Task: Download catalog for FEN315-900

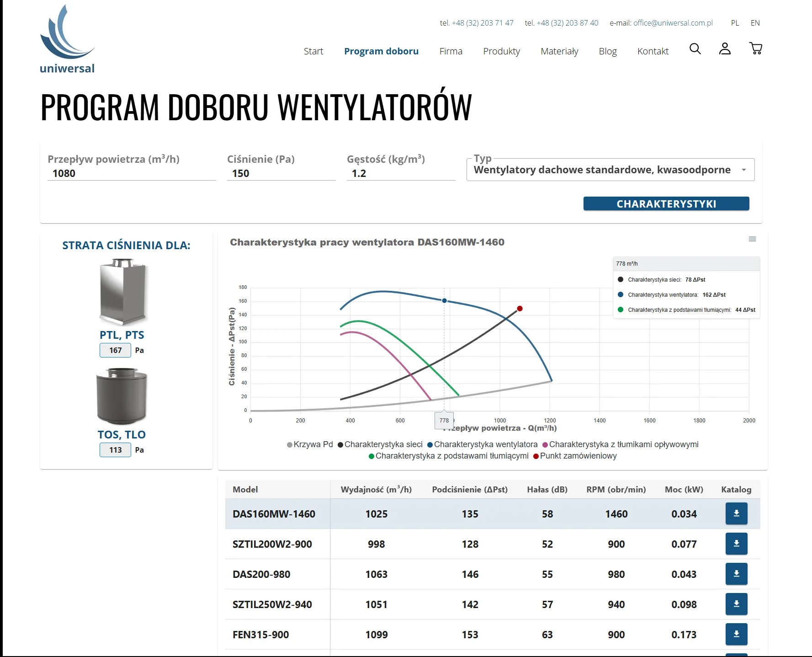Action: coord(736,634)
